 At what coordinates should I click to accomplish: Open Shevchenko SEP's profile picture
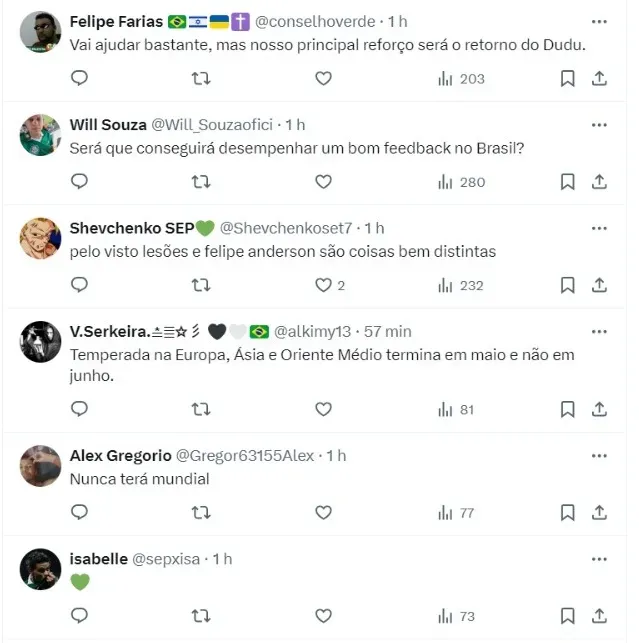pyautogui.click(x=40, y=238)
